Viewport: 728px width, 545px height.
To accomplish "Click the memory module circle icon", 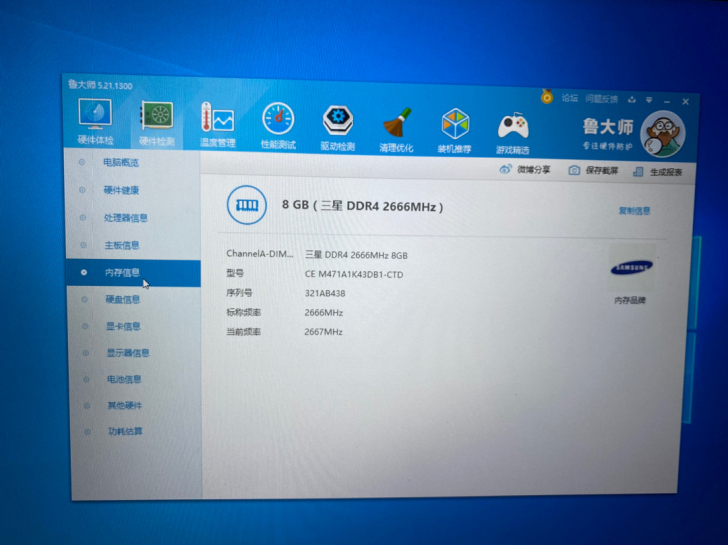I will click(x=247, y=205).
